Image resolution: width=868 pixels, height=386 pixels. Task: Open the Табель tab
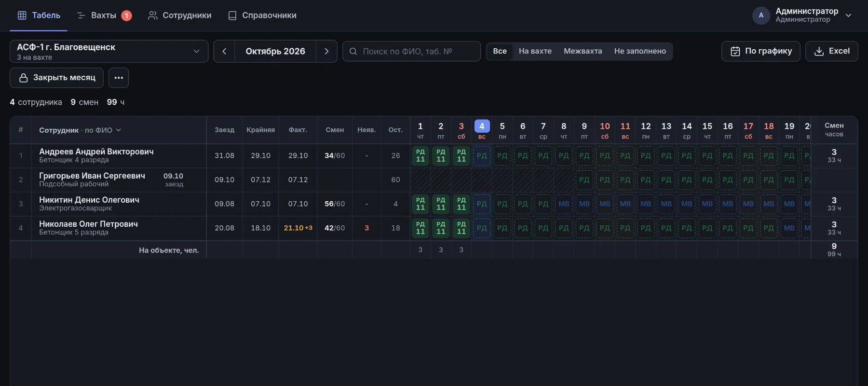point(39,15)
